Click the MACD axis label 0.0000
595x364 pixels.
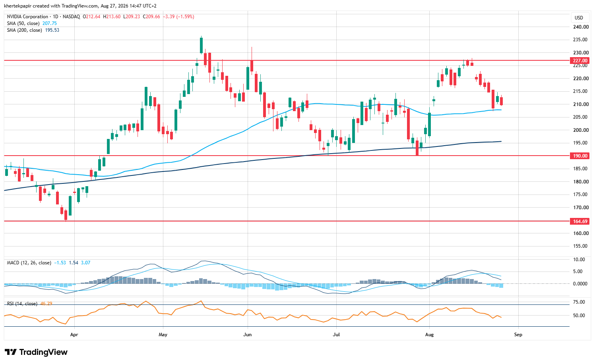[579, 284]
